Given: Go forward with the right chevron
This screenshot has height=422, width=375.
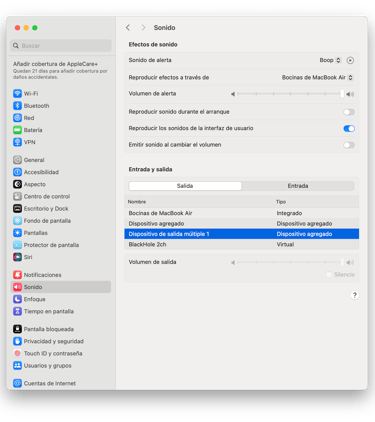Looking at the screenshot, I should point(143,28).
